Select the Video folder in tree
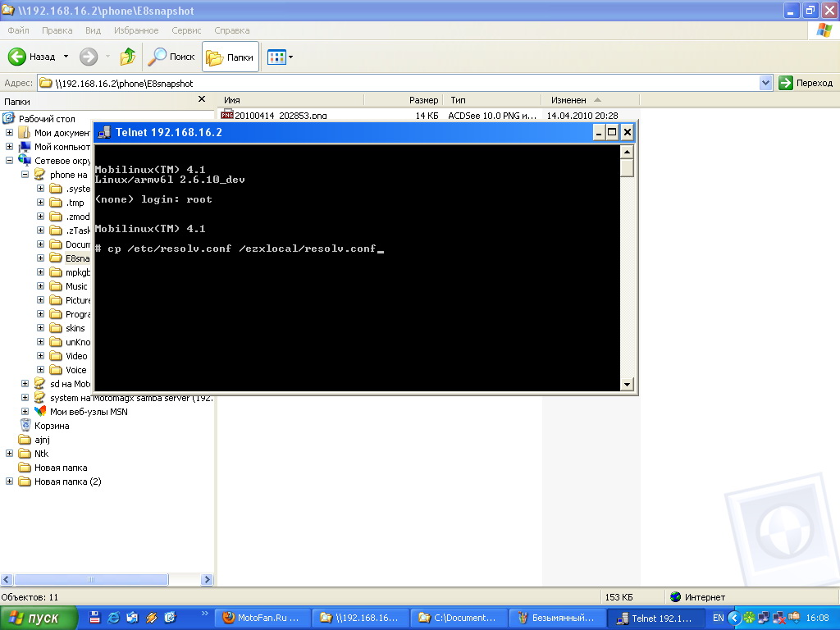This screenshot has width=840, height=630. coord(76,356)
